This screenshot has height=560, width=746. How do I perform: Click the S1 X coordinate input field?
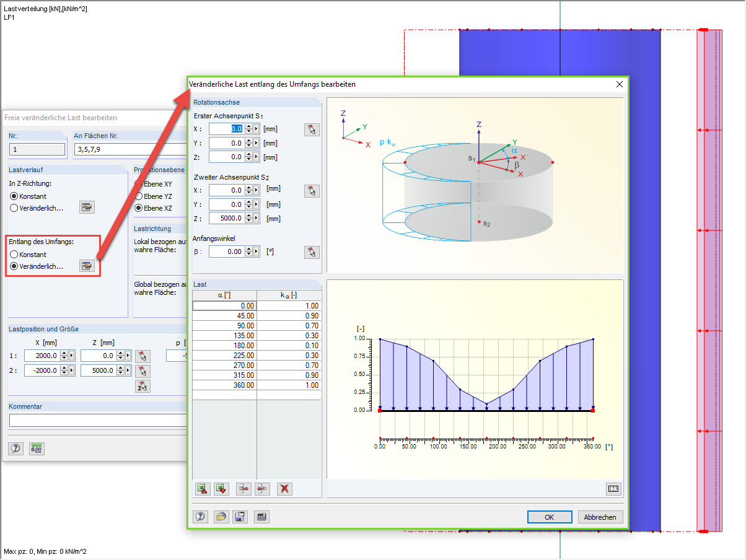[227, 129]
